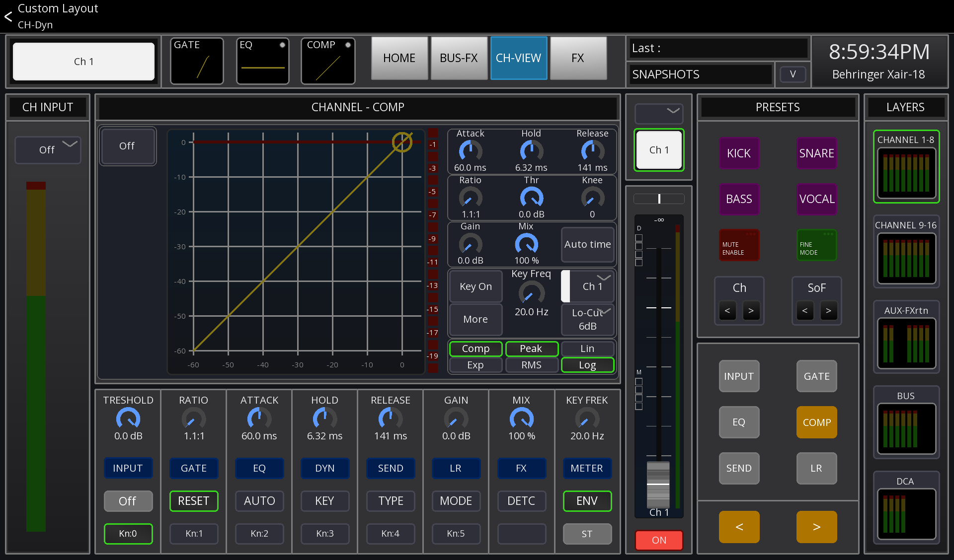Click the Ch 1 channel fader handle
This screenshot has width=954, height=560.
tap(658, 484)
